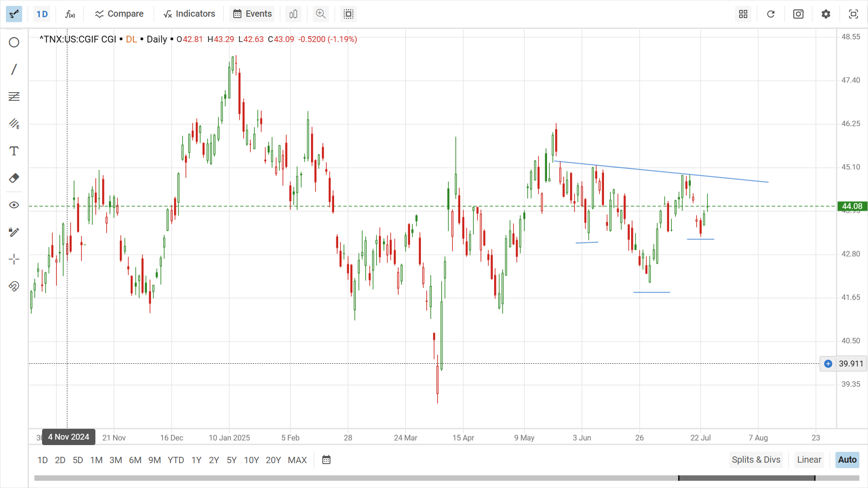Enter fullscreen mode using the corner icon
This screenshot has width=868, height=488.
(854, 14)
